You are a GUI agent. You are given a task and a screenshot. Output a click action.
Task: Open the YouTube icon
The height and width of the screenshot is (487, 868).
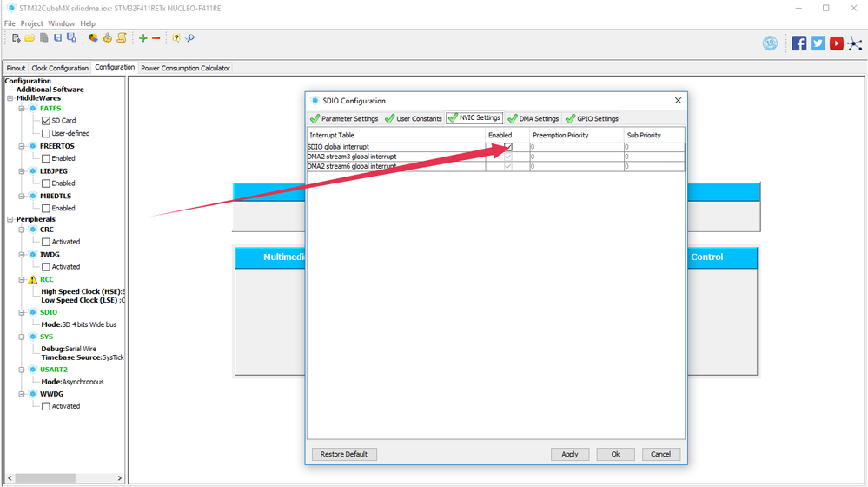coord(837,43)
